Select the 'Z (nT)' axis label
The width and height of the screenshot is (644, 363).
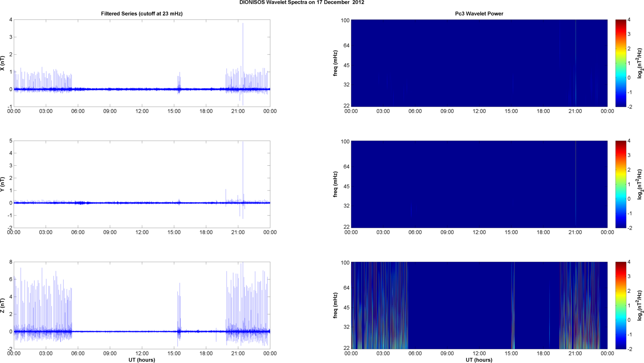click(x=3, y=306)
